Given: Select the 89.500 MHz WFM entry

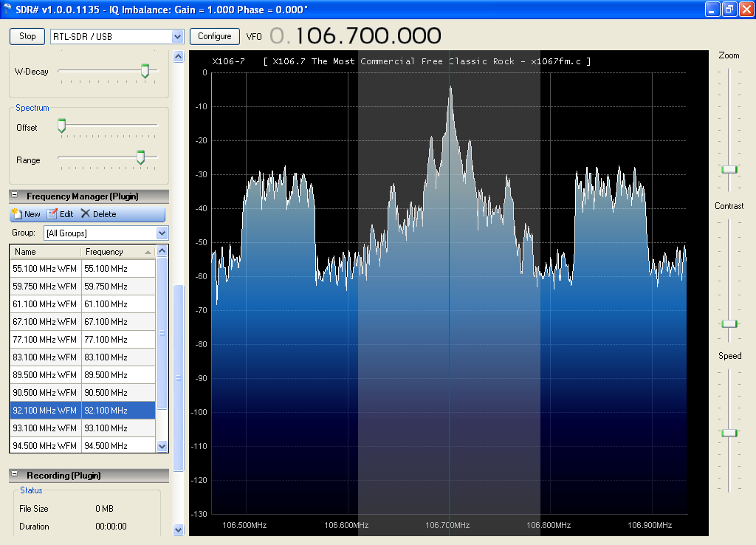Looking at the screenshot, I should (x=45, y=375).
